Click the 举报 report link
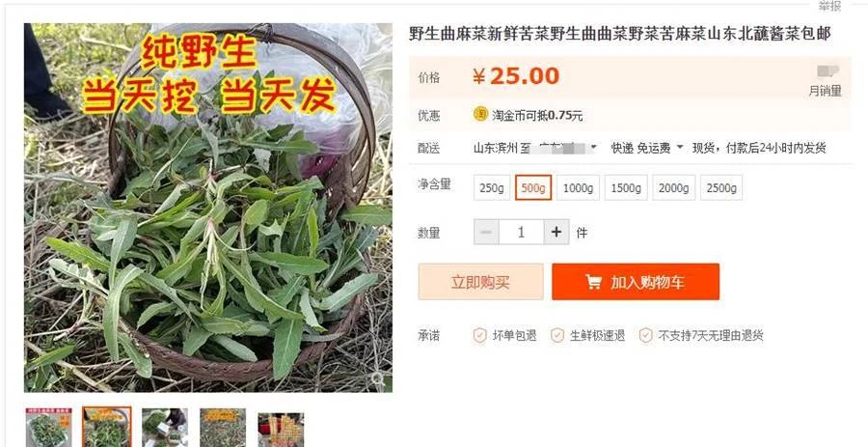The width and height of the screenshot is (868, 447). (x=829, y=6)
